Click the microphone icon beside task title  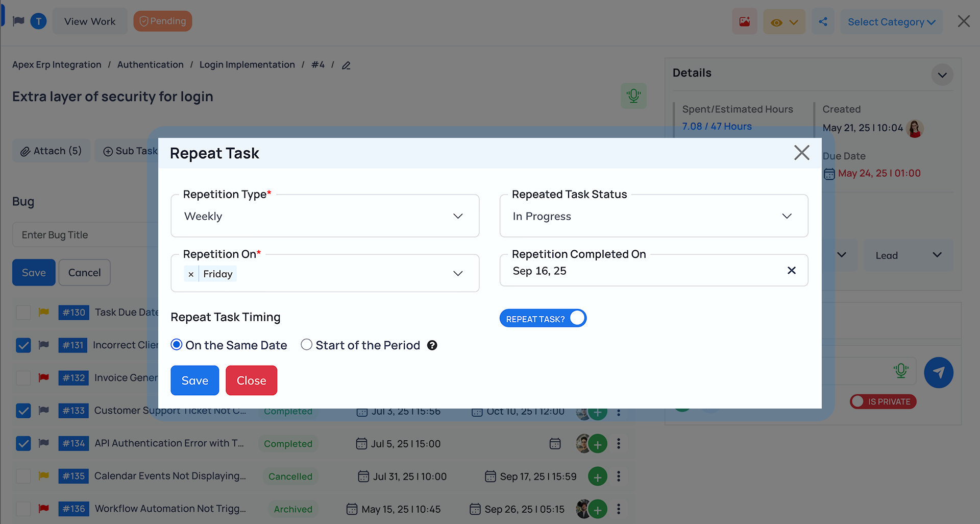633,96
